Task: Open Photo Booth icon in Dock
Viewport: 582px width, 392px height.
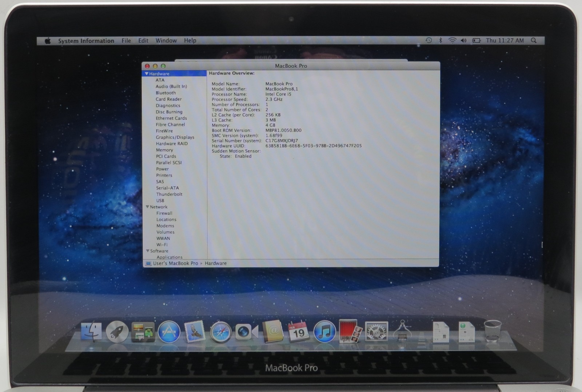Action: click(350, 331)
